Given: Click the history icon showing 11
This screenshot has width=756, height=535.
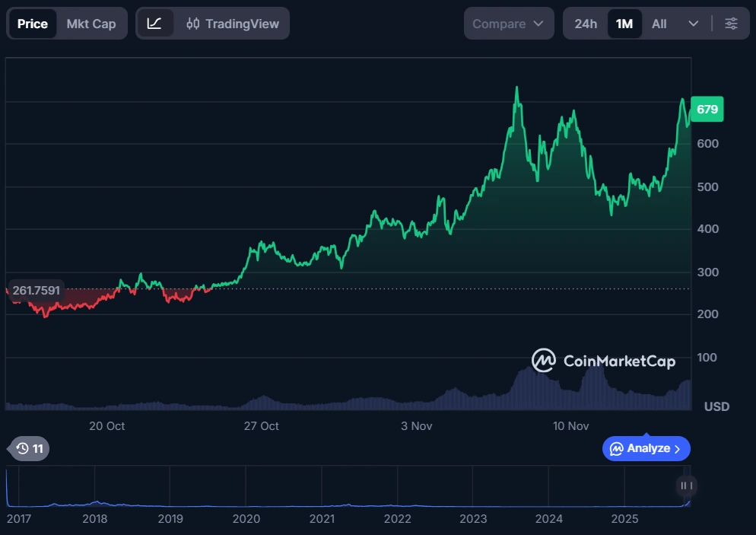Looking at the screenshot, I should coord(27,448).
